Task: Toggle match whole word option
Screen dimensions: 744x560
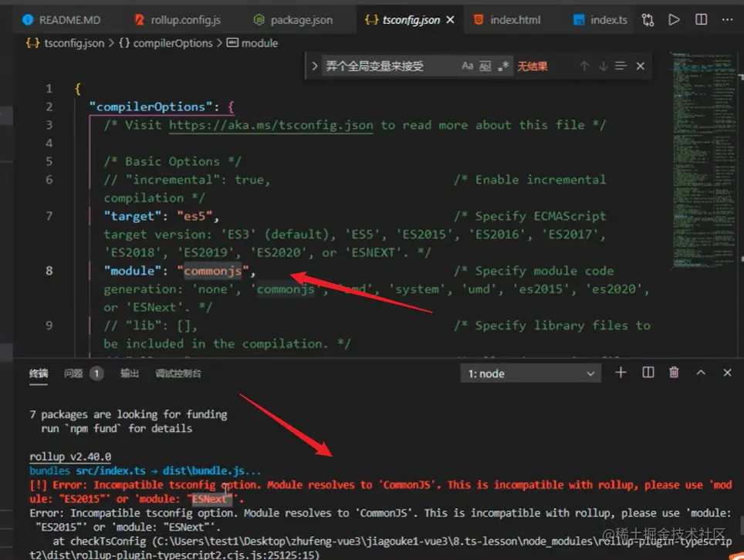Action: tap(485, 66)
